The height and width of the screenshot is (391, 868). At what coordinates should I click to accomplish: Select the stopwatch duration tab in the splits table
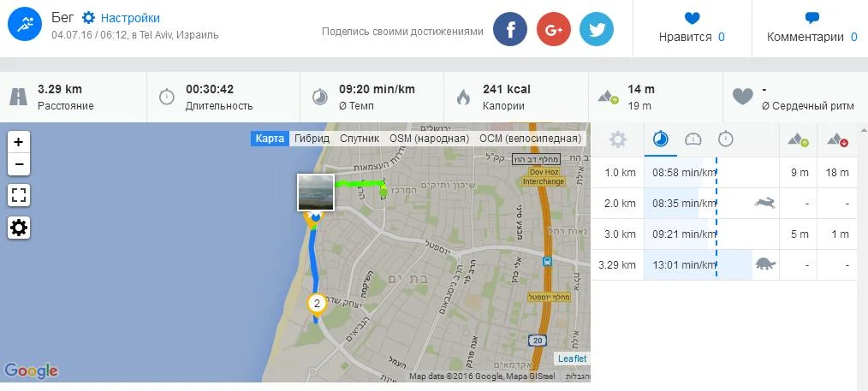click(725, 139)
